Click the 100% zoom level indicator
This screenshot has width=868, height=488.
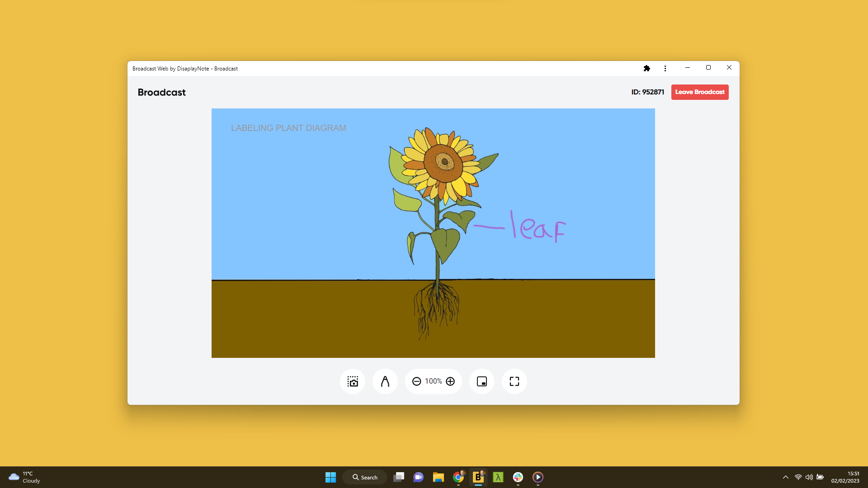coord(433,381)
